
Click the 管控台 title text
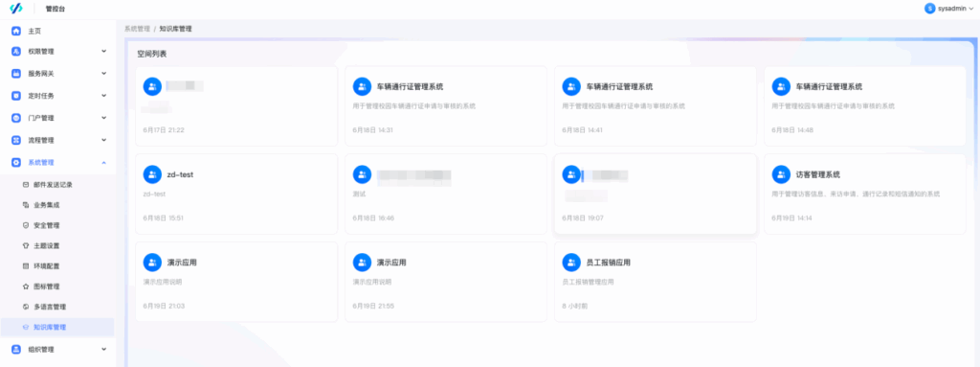[x=55, y=9]
